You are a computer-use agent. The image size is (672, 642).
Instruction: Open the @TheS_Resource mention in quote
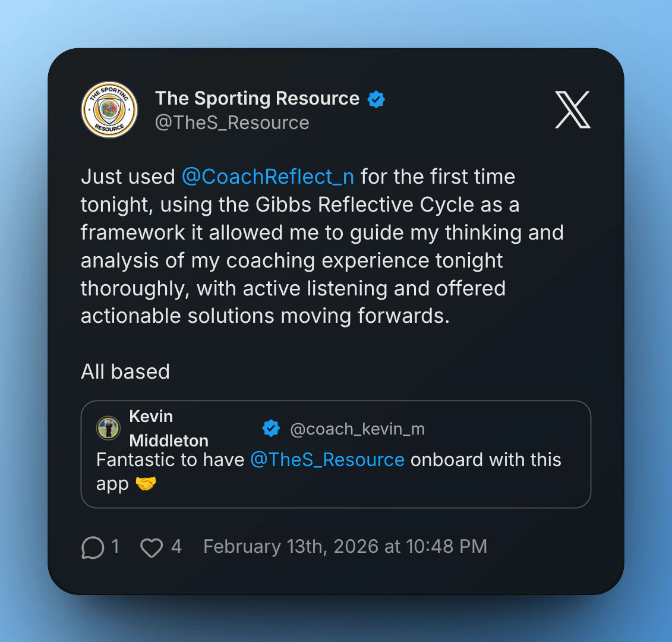(327, 460)
